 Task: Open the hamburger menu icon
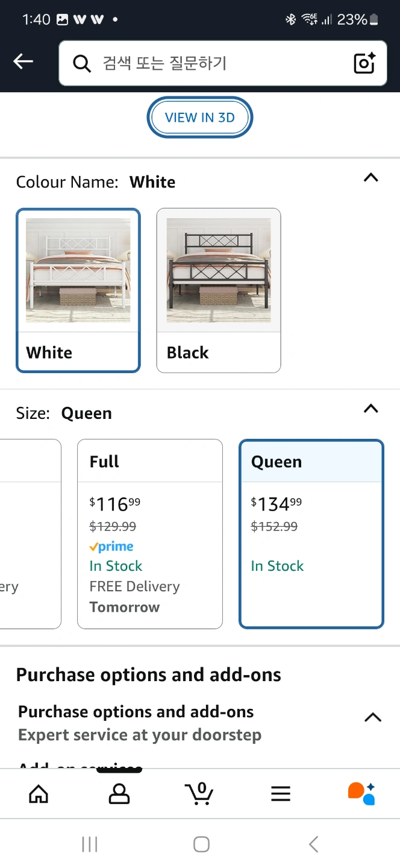click(x=281, y=794)
